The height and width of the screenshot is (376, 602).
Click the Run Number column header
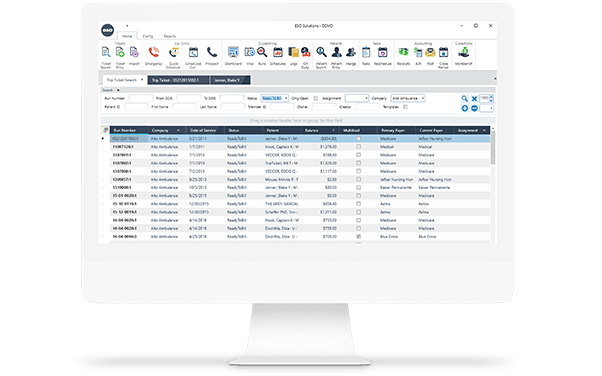(x=129, y=130)
